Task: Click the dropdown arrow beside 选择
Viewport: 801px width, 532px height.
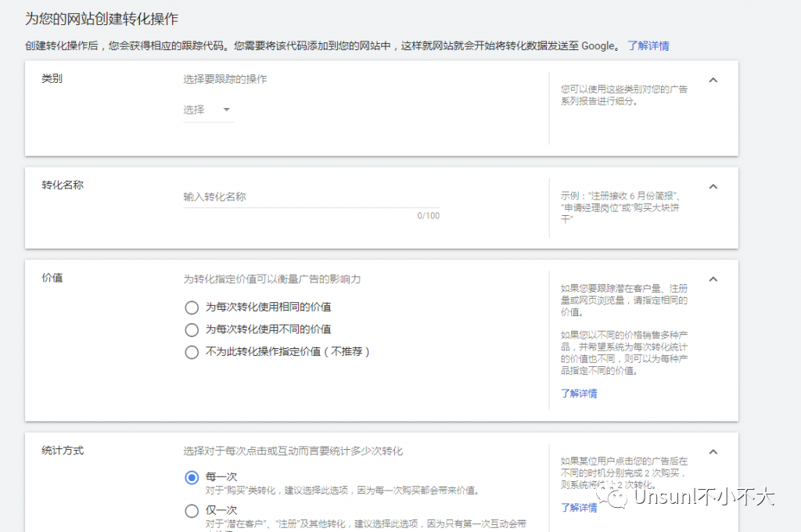Action: pyautogui.click(x=226, y=110)
